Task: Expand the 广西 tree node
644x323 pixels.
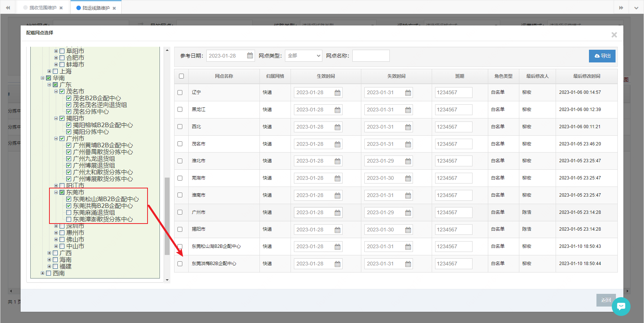Action: 49,253
